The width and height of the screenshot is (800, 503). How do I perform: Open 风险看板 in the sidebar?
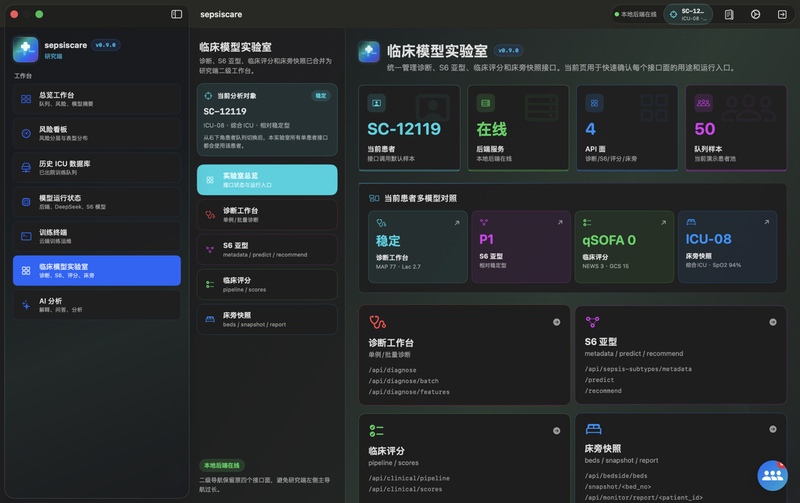97,133
